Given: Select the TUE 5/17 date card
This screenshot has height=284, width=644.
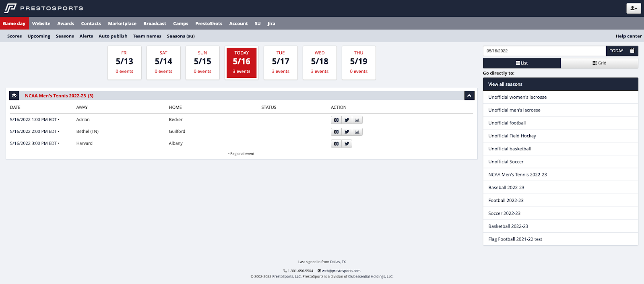Looking at the screenshot, I should 281,62.
